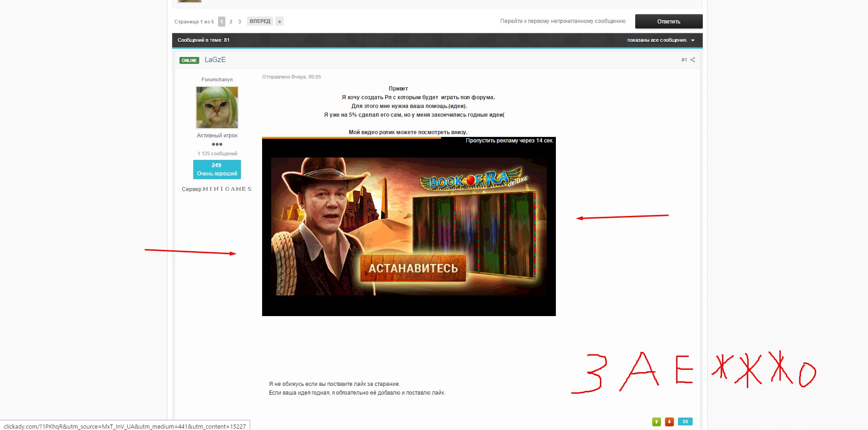Click the share icon next to #1
868x430 pixels.
click(693, 60)
